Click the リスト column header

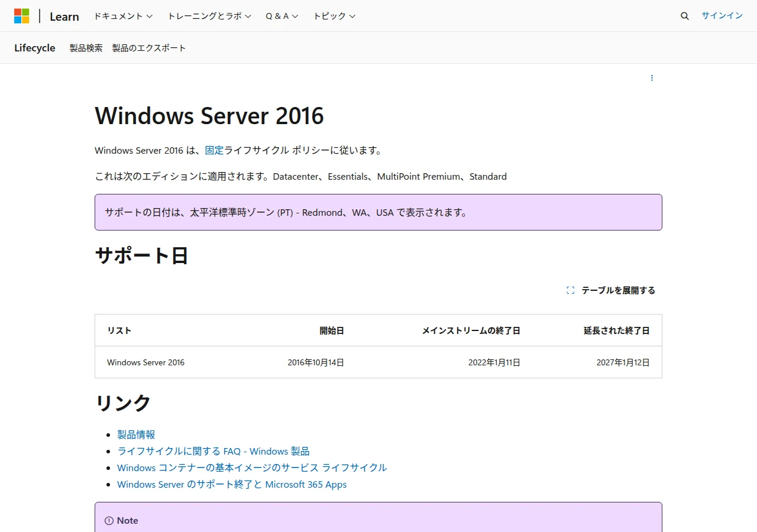[119, 330]
